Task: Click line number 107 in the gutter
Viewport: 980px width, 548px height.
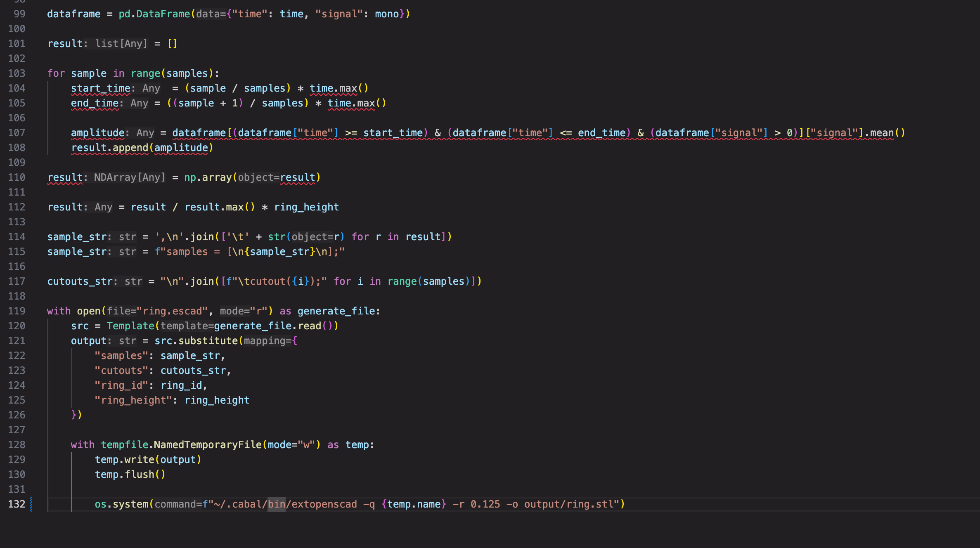Action: (17, 132)
